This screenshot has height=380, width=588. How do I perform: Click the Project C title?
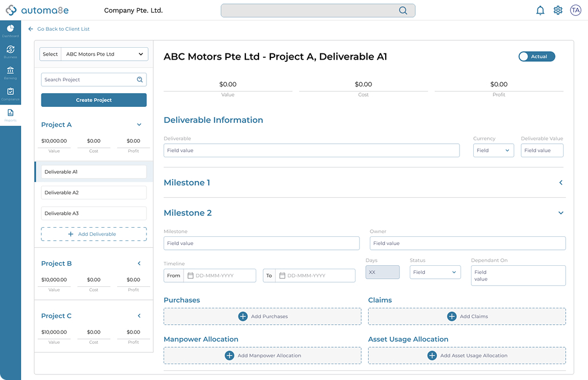tap(56, 316)
